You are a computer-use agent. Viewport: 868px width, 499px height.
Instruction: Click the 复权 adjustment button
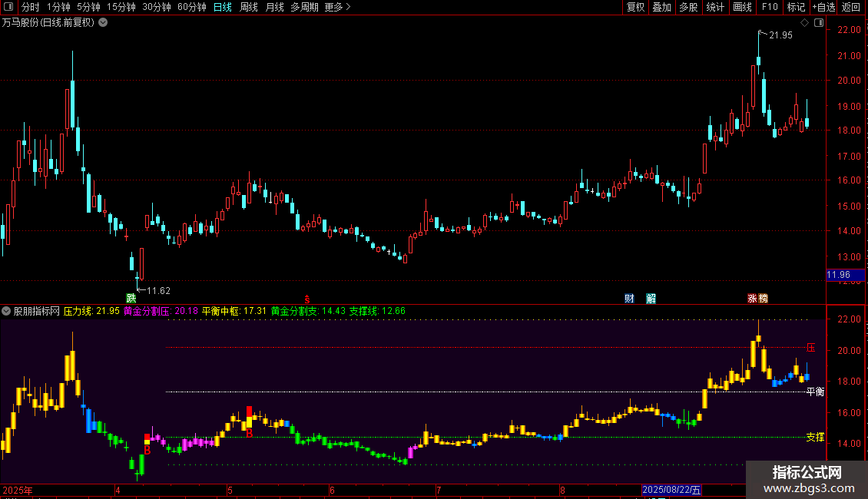tap(635, 7)
